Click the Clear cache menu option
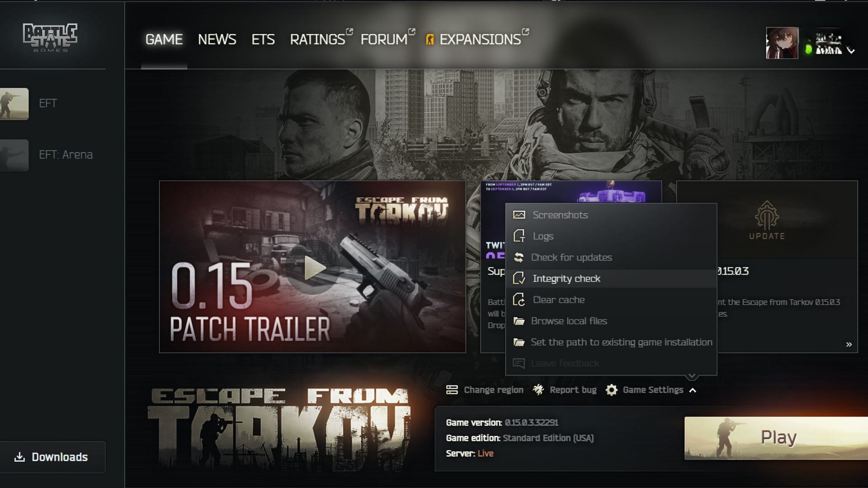868x488 pixels. click(x=559, y=299)
